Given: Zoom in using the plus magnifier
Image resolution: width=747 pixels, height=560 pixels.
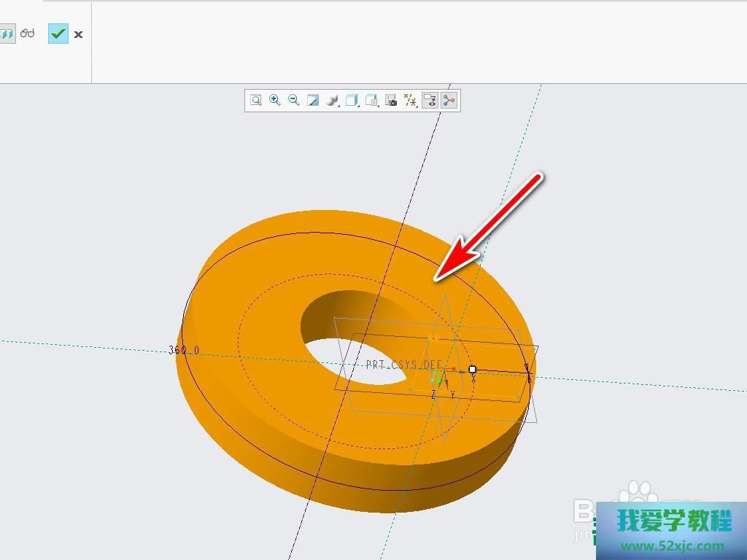Looking at the screenshot, I should coord(275,101).
